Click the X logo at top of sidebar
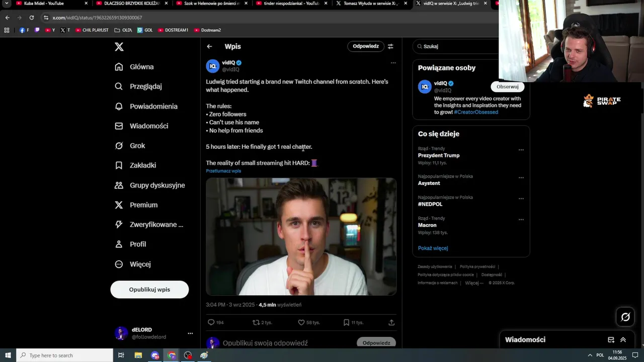This screenshot has width=644, height=362. pos(119,47)
